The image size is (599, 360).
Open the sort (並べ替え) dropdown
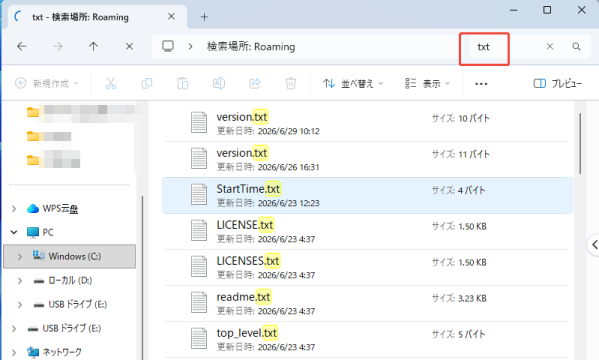[353, 83]
